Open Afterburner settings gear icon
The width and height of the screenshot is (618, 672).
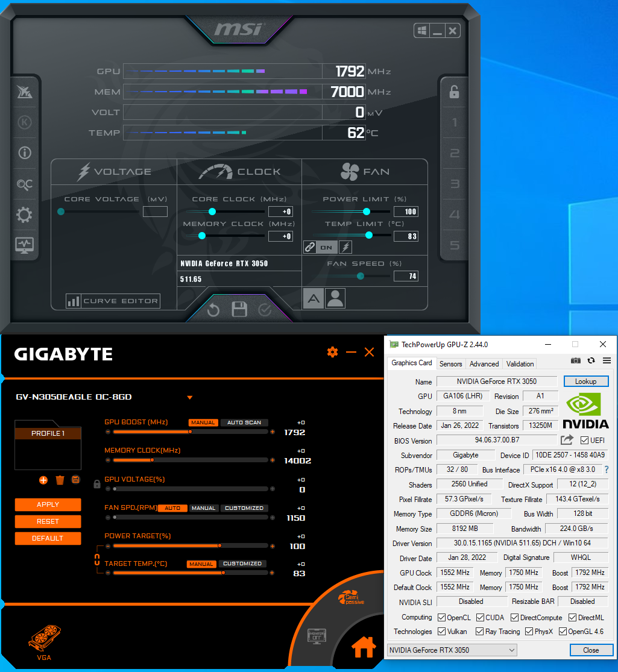click(25, 215)
